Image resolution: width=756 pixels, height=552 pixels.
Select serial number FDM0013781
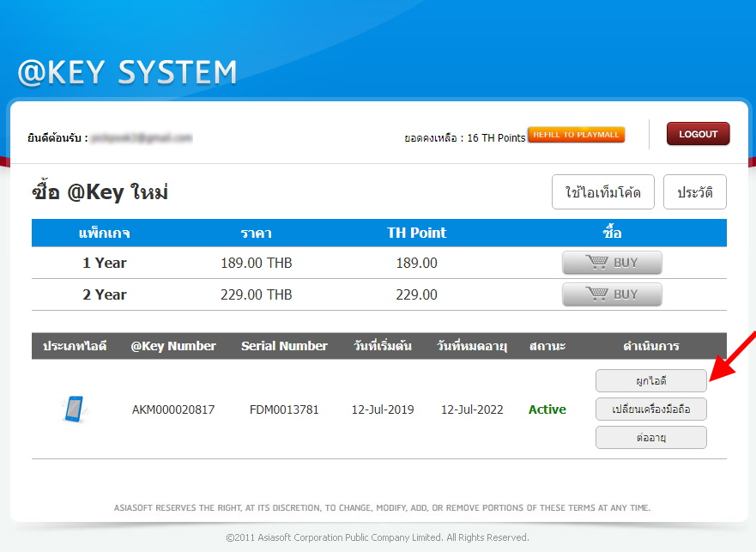tap(284, 409)
